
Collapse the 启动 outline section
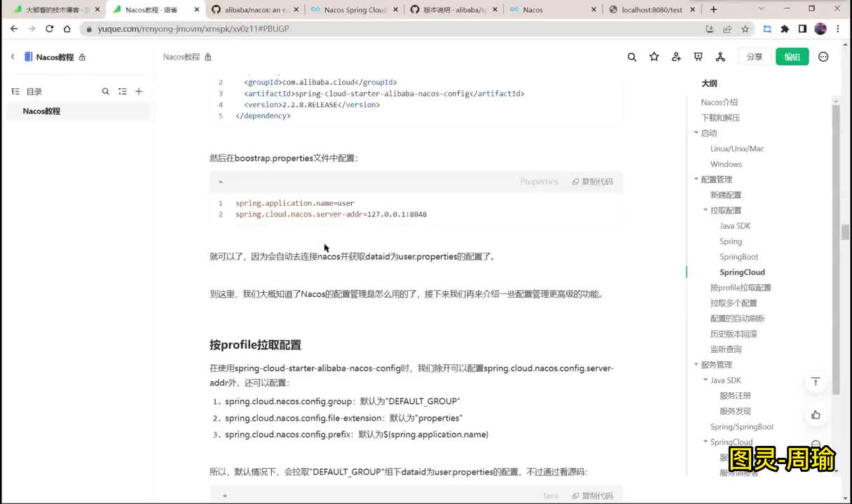(x=696, y=133)
